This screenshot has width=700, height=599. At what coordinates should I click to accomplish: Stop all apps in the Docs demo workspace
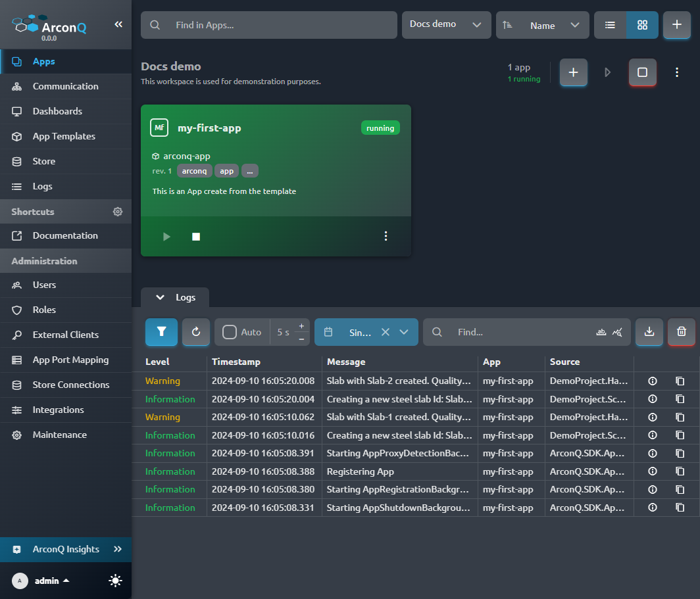pyautogui.click(x=642, y=72)
